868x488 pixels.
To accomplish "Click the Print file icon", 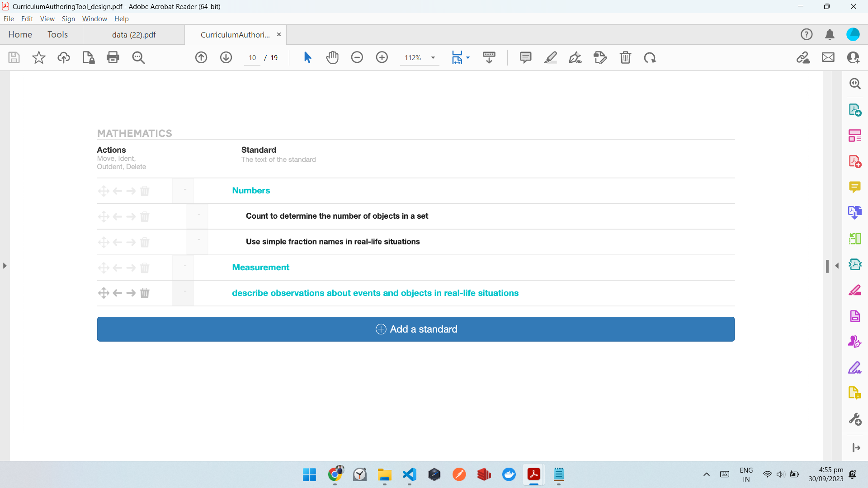I will coord(113,57).
